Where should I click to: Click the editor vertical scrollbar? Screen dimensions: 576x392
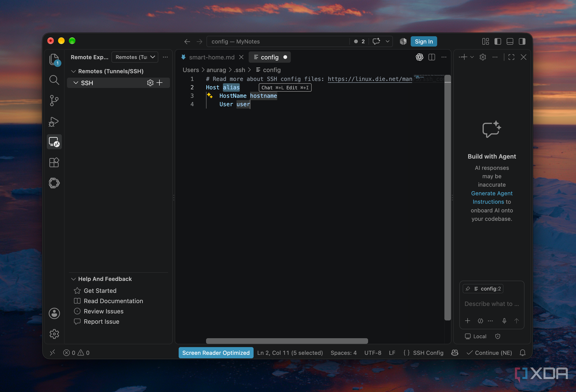point(447,197)
